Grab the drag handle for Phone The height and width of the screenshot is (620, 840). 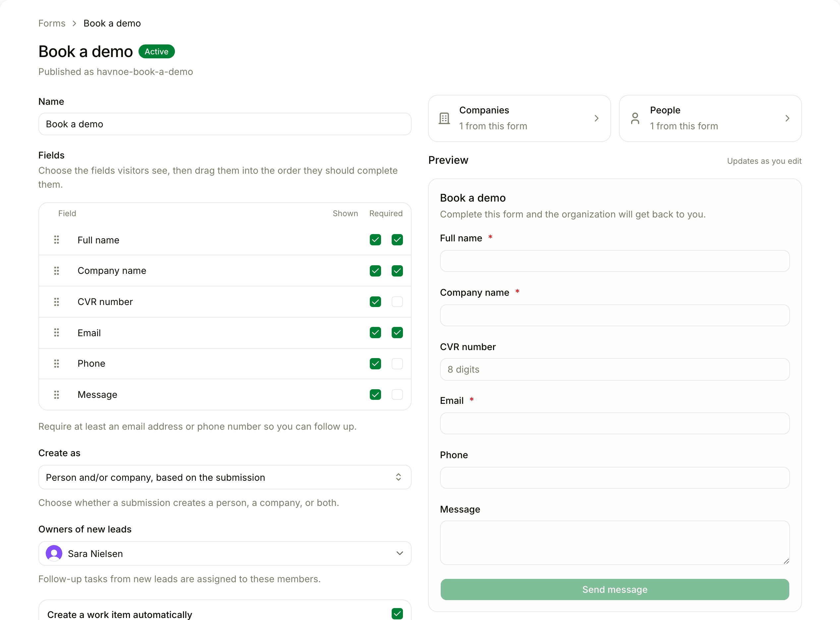click(56, 364)
